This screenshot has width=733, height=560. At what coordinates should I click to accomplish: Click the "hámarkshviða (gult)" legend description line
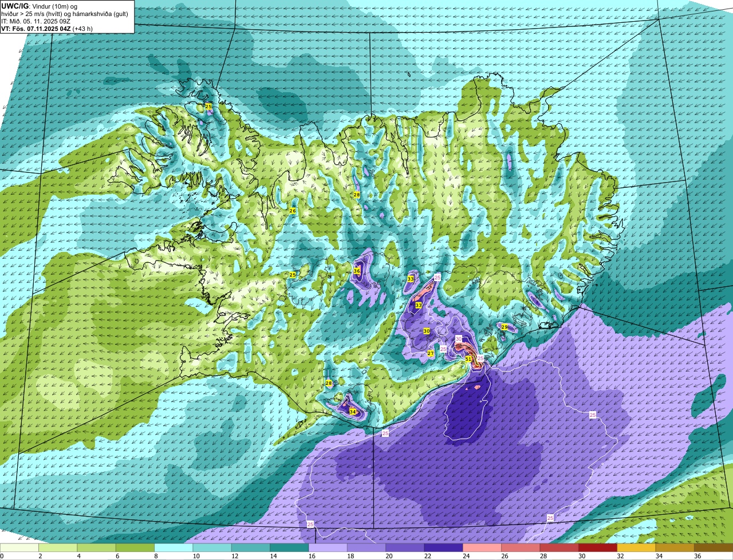click(65, 13)
